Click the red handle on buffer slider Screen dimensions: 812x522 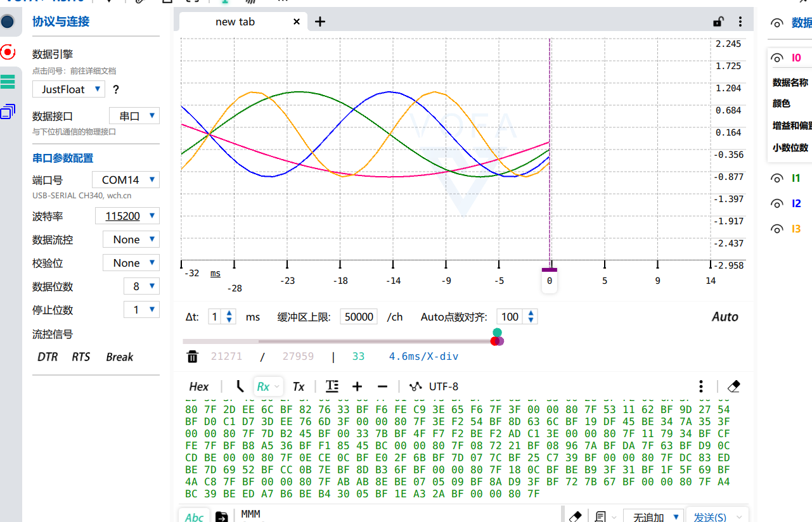tap(494, 341)
